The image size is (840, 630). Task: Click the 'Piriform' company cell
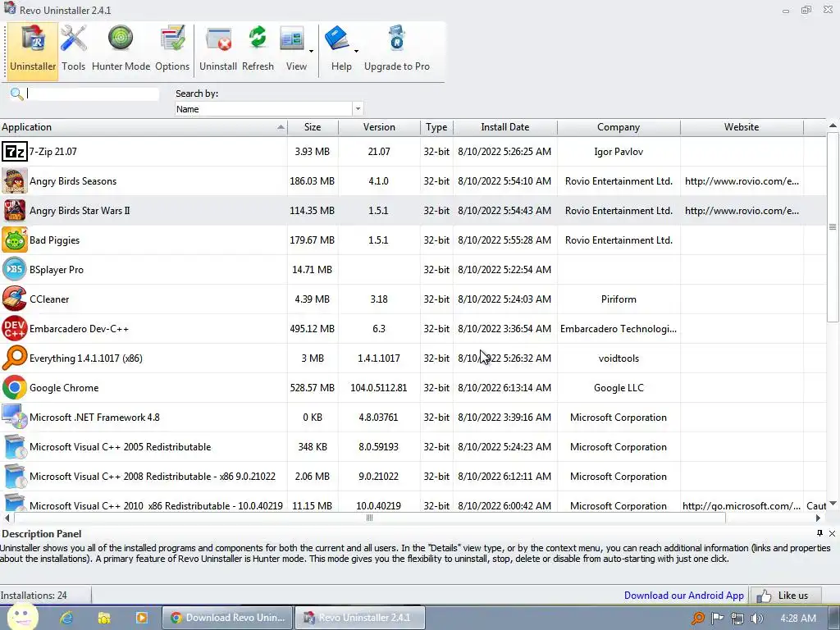pos(619,299)
